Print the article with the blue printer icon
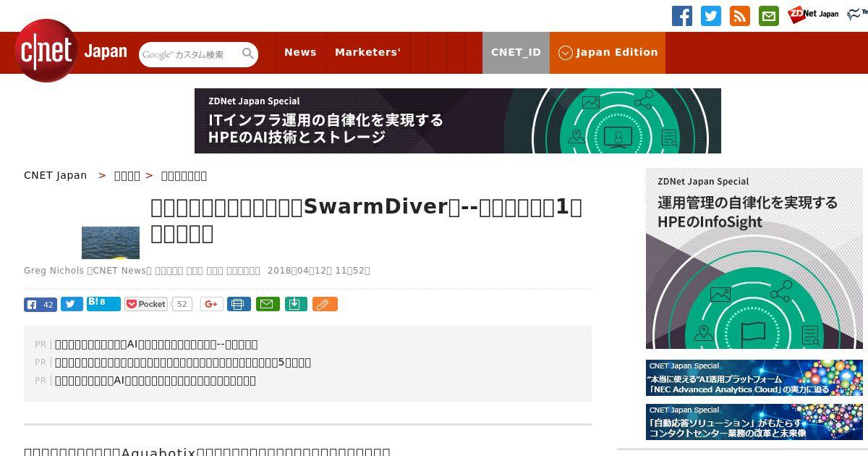 [x=239, y=304]
